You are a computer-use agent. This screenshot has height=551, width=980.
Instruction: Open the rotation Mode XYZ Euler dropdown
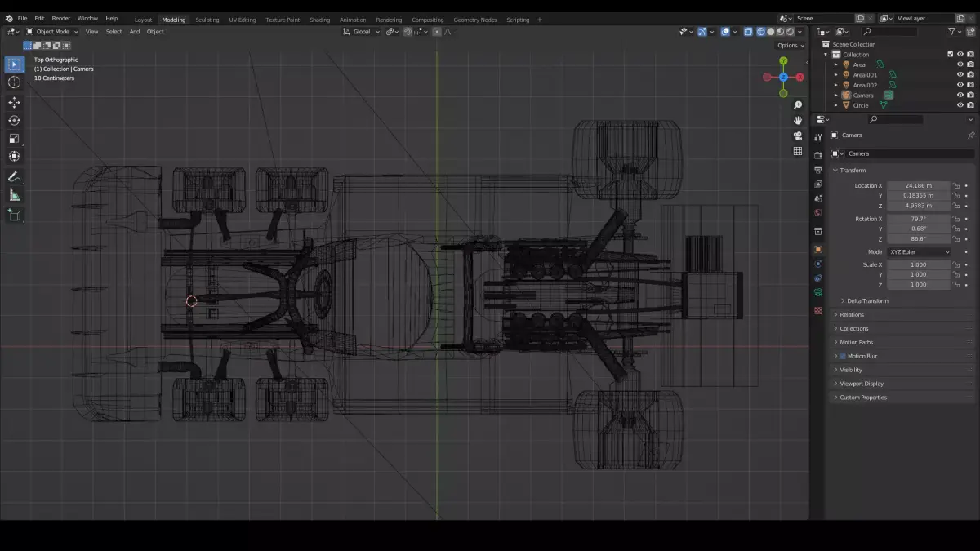(x=919, y=252)
